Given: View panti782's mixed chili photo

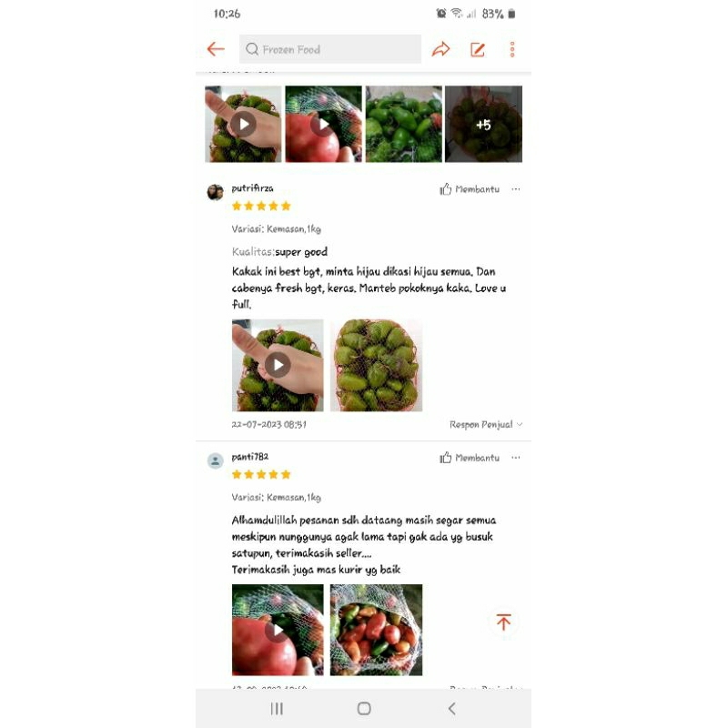Looking at the screenshot, I should [376, 630].
